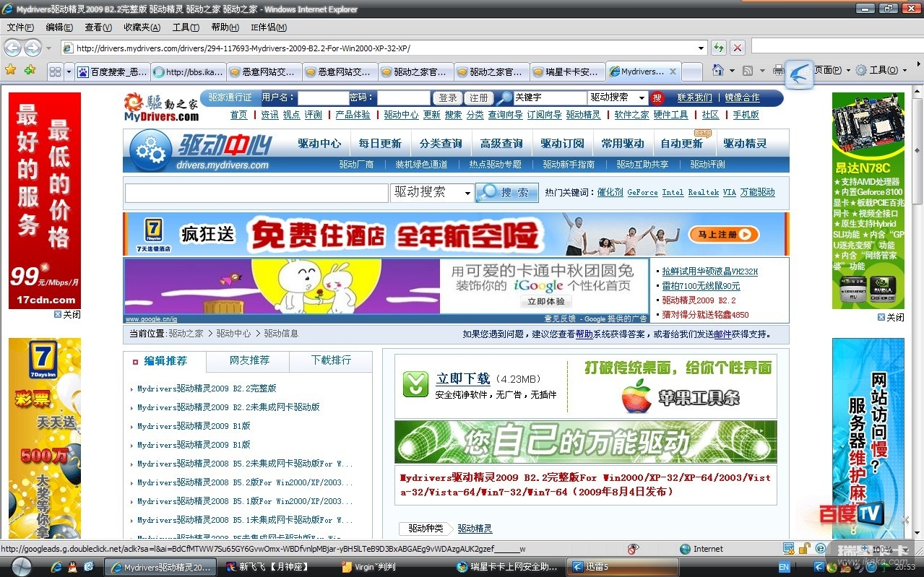This screenshot has height=577, width=924.
Task: Open the address bar URL history dropdown
Action: [x=701, y=48]
